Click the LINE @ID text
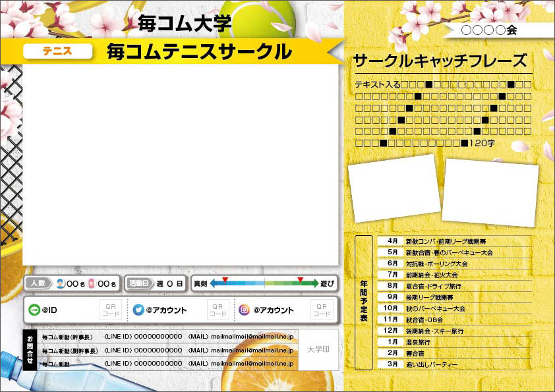The height and width of the screenshot is (392, 555). point(49,310)
